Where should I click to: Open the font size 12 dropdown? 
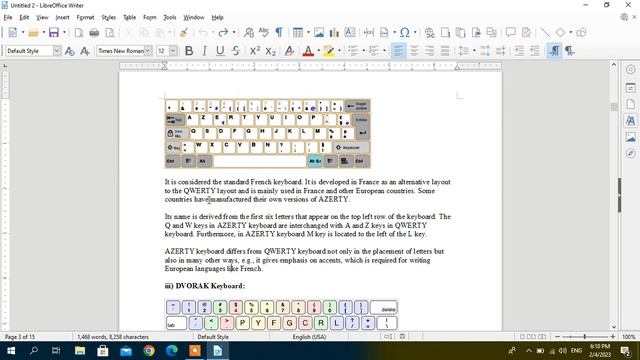click(x=173, y=51)
